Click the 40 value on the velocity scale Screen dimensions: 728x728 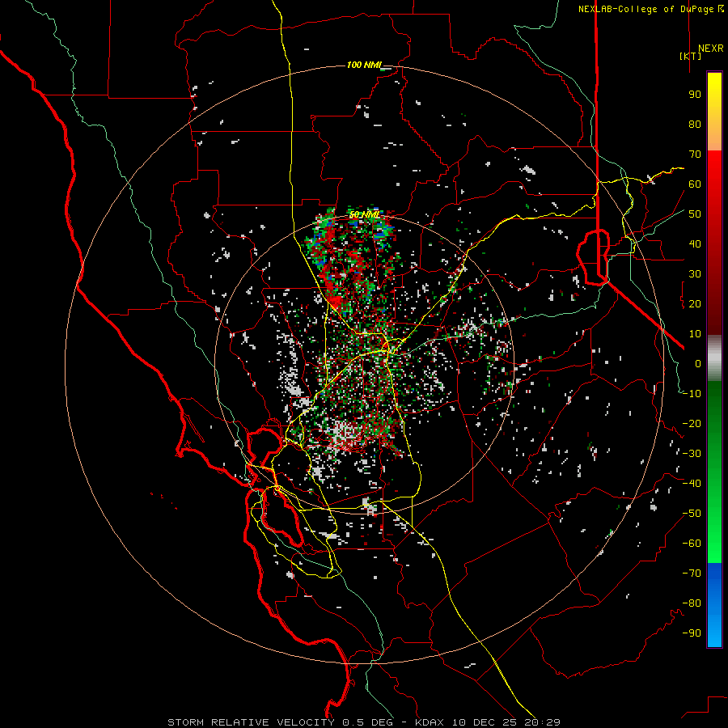(x=695, y=244)
